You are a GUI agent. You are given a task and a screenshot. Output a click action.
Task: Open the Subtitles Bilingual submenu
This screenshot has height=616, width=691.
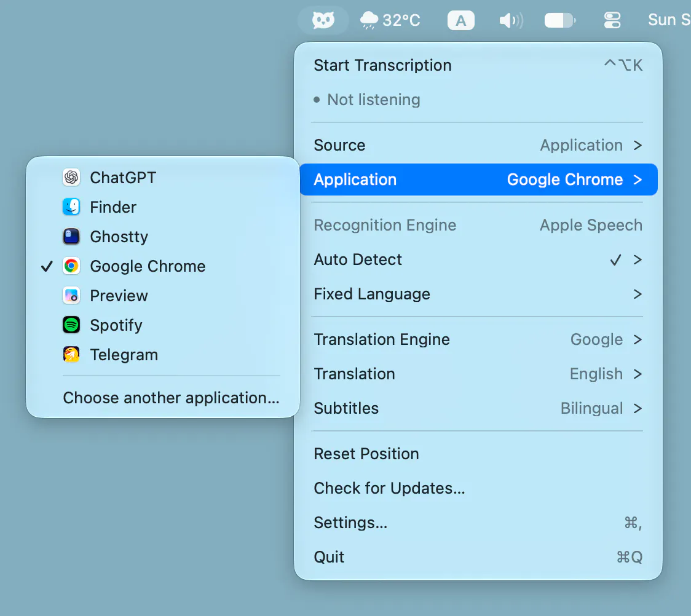coord(478,408)
